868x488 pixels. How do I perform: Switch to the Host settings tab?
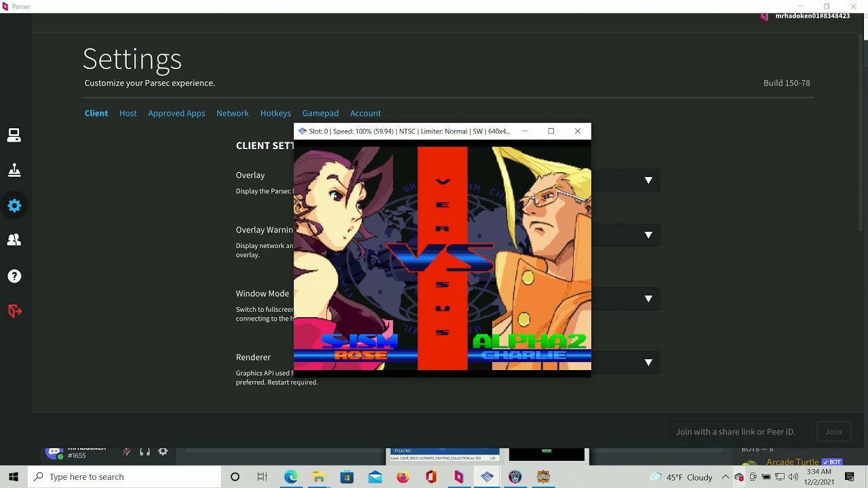click(x=128, y=113)
